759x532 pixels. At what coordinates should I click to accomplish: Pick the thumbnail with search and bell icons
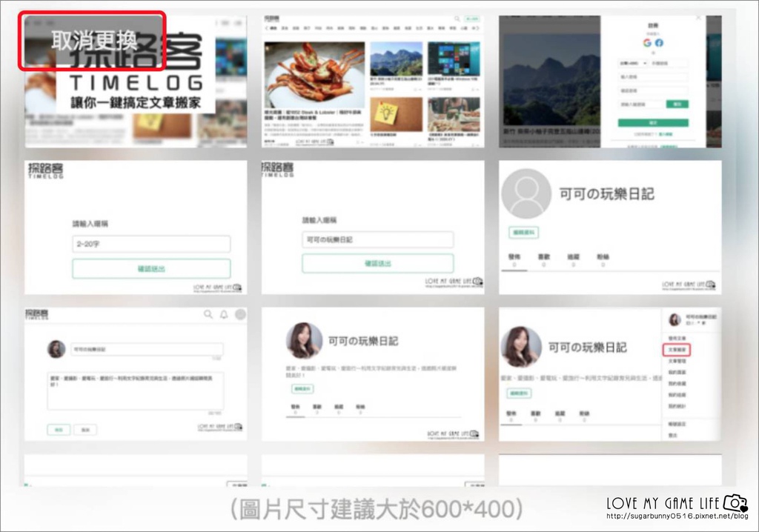pos(136,373)
